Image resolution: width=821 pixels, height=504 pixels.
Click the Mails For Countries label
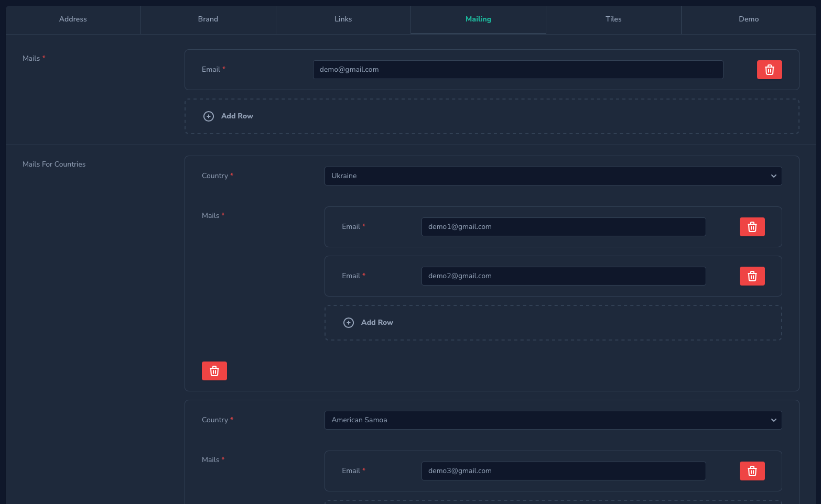[54, 165]
